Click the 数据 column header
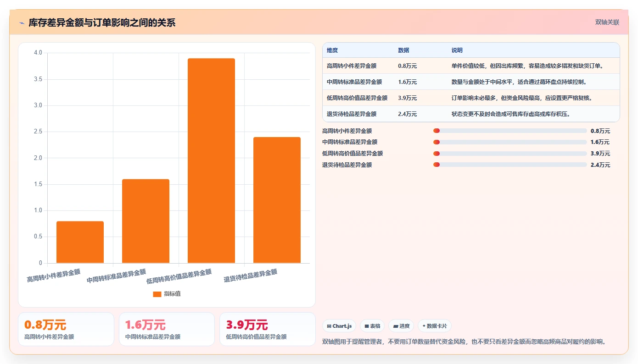The width and height of the screenshot is (638, 364). (403, 50)
